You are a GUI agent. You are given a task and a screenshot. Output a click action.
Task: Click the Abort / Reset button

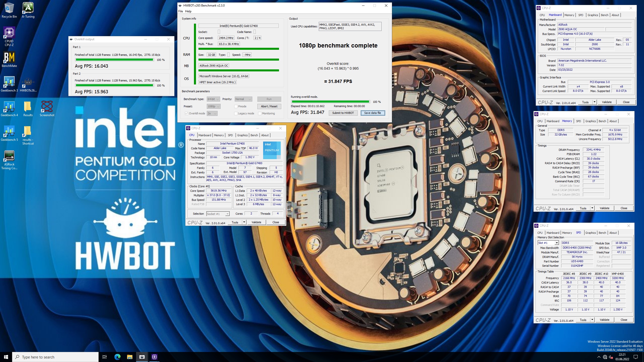point(269,106)
